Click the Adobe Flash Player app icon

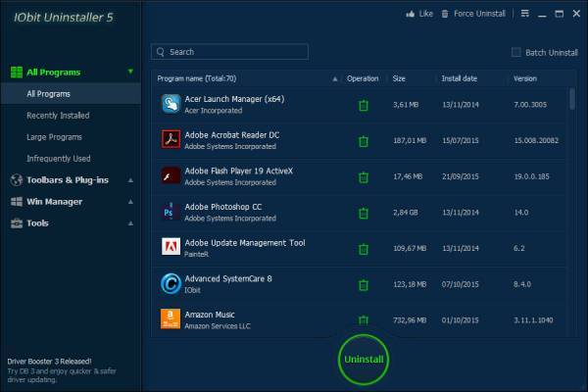pyautogui.click(x=171, y=175)
